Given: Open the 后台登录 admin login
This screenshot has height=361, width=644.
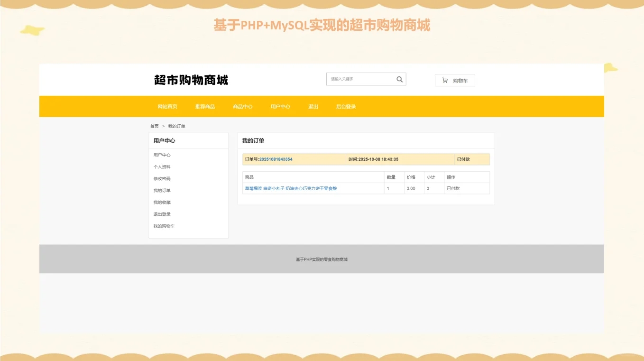Looking at the screenshot, I should point(346,106).
